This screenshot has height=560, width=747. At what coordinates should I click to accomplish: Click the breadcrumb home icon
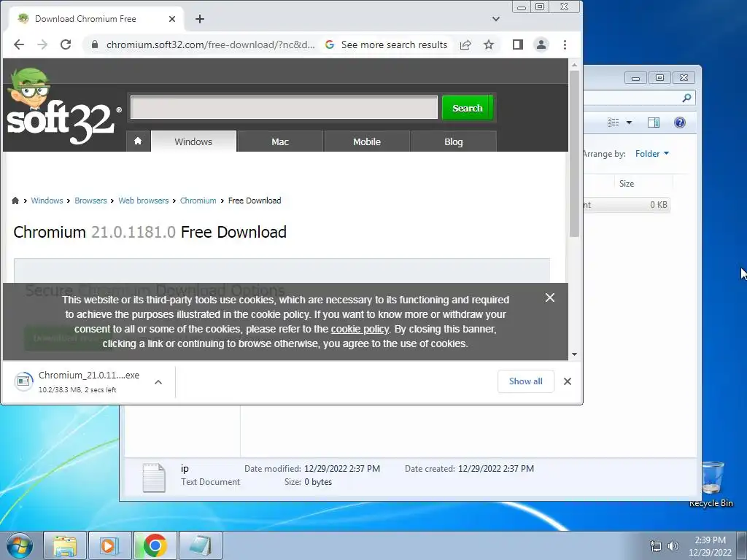[15, 201]
